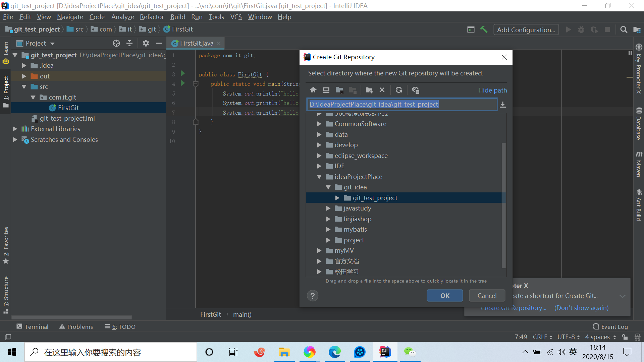Toggle tool window bars icon at bottom-left
This screenshot has width=644, height=362.
point(8,337)
